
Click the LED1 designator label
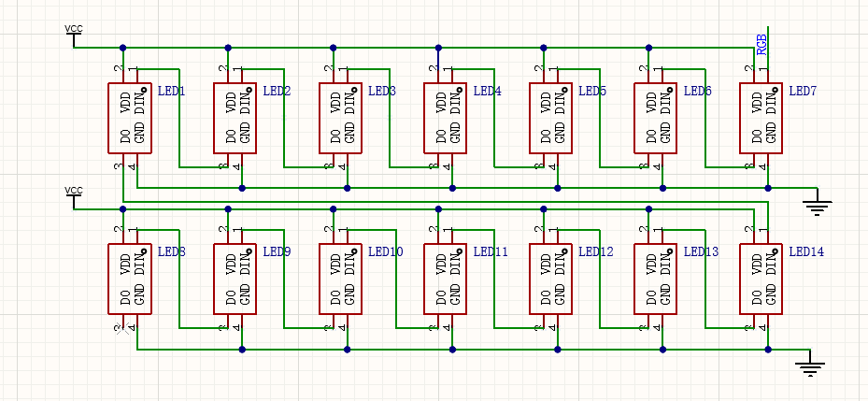point(172,91)
